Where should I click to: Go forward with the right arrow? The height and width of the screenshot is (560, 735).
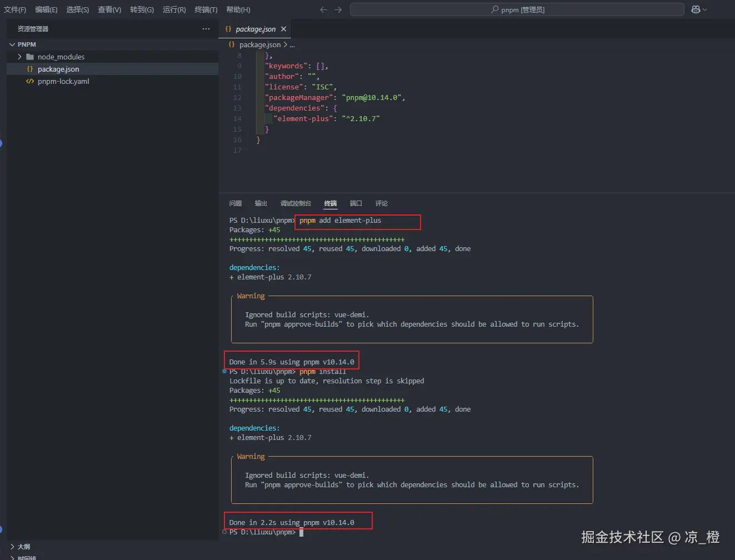[338, 9]
